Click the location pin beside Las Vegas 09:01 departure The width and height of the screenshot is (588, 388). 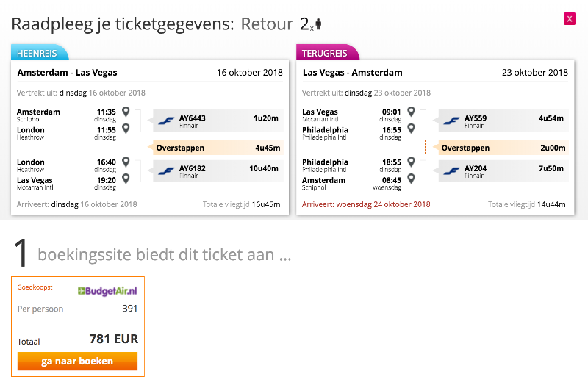tap(412, 112)
